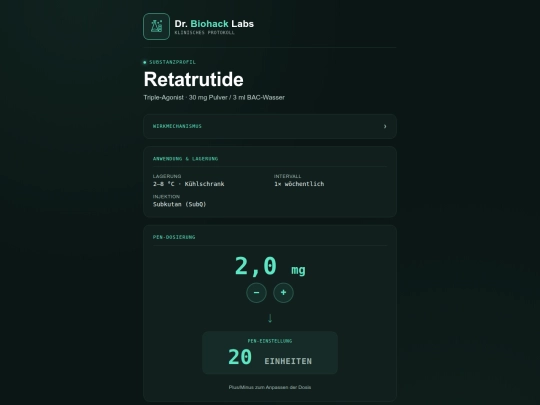
Task: Click the Plus/Minus zum Anpassen hint text
Action: [x=270, y=387]
